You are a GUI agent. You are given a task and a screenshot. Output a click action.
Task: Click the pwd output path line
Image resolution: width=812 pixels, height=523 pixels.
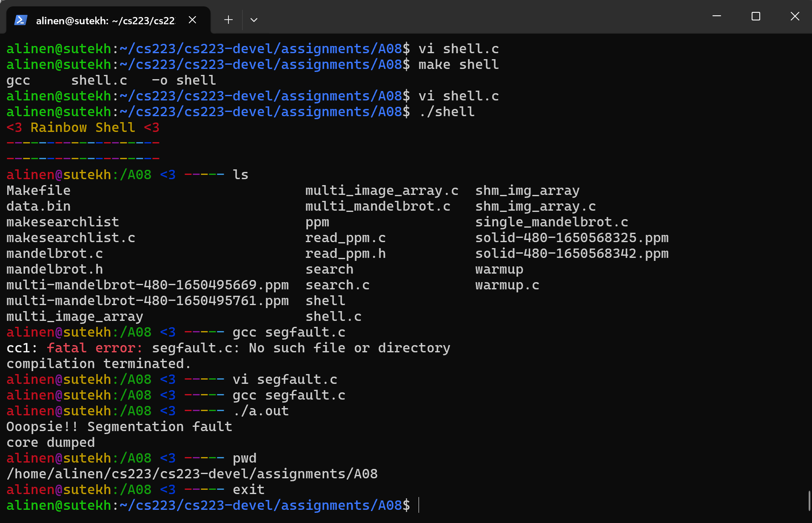[192, 474]
